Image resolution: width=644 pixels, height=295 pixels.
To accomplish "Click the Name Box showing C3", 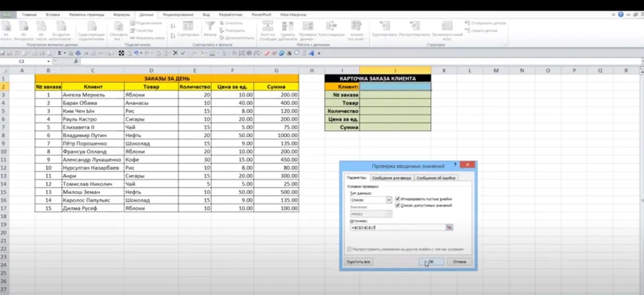I will click(x=22, y=61).
